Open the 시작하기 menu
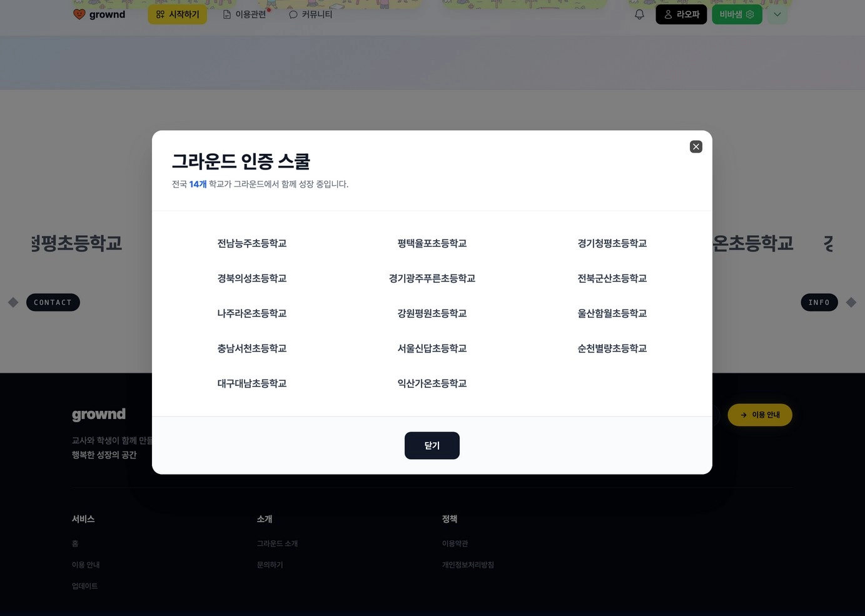 (x=178, y=14)
